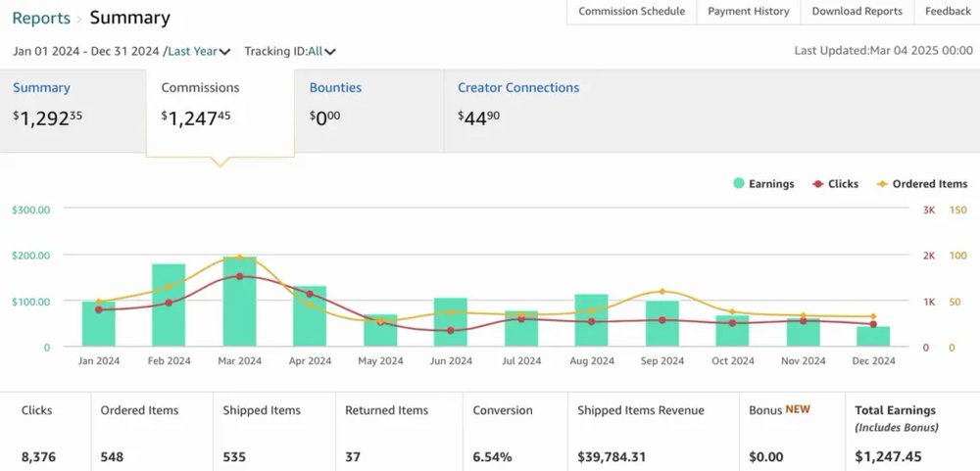Toggle the Earnings legend entry
The height and width of the screenshot is (471, 980).
click(x=763, y=184)
